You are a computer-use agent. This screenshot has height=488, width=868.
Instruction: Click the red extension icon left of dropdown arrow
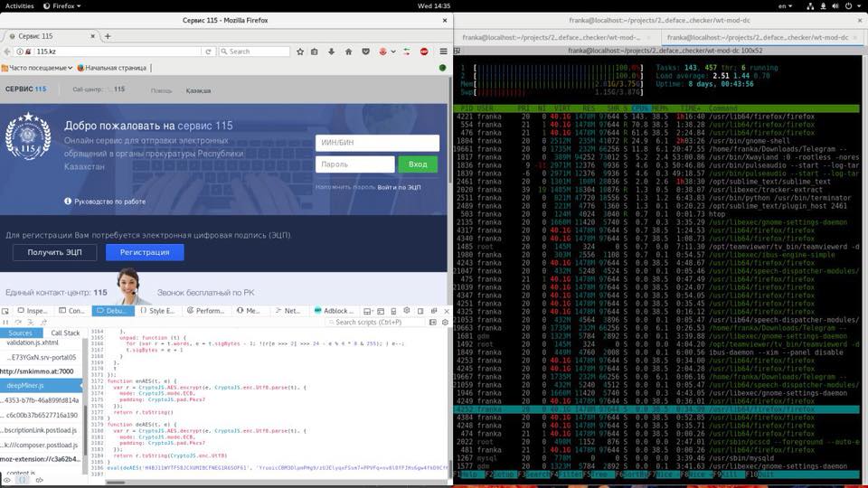(382, 52)
